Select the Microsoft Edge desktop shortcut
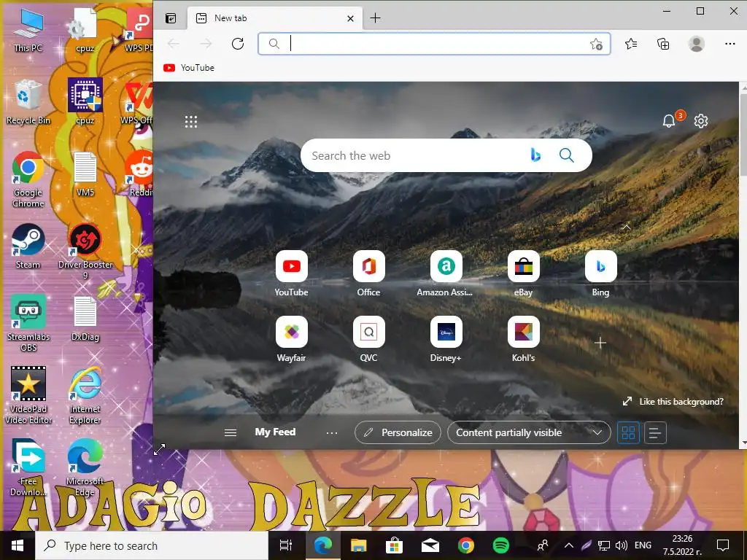This screenshot has height=560, width=747. tap(85, 467)
